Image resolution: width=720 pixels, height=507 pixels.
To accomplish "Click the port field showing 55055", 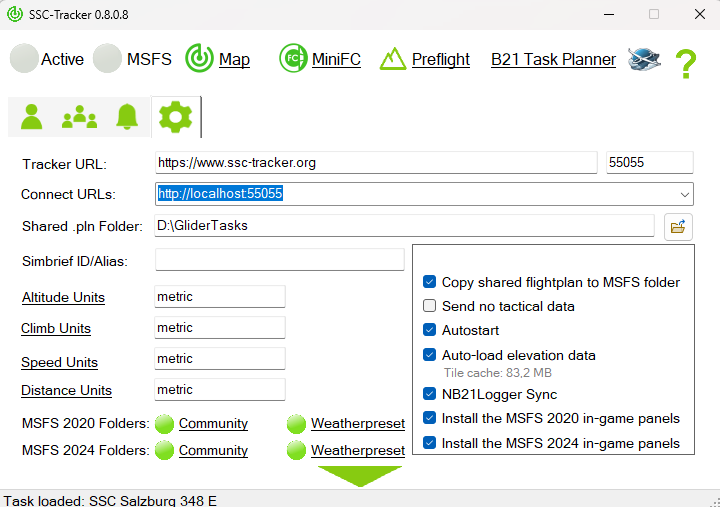I will [649, 163].
